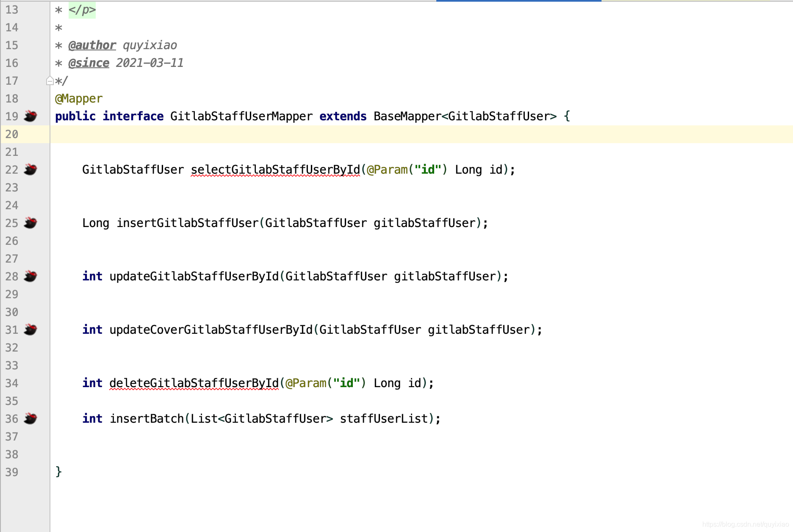Click the @Param annotation on line 22
Image resolution: width=793 pixels, height=532 pixels.
(387, 169)
